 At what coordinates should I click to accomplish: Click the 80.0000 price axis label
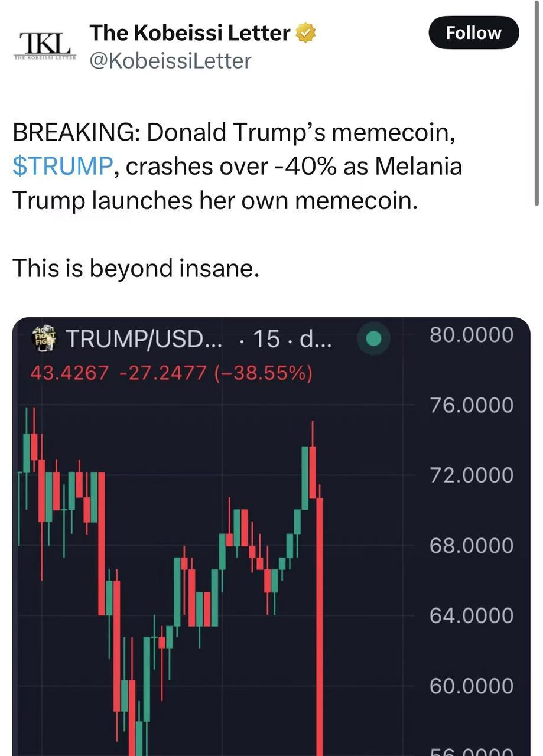point(473,334)
